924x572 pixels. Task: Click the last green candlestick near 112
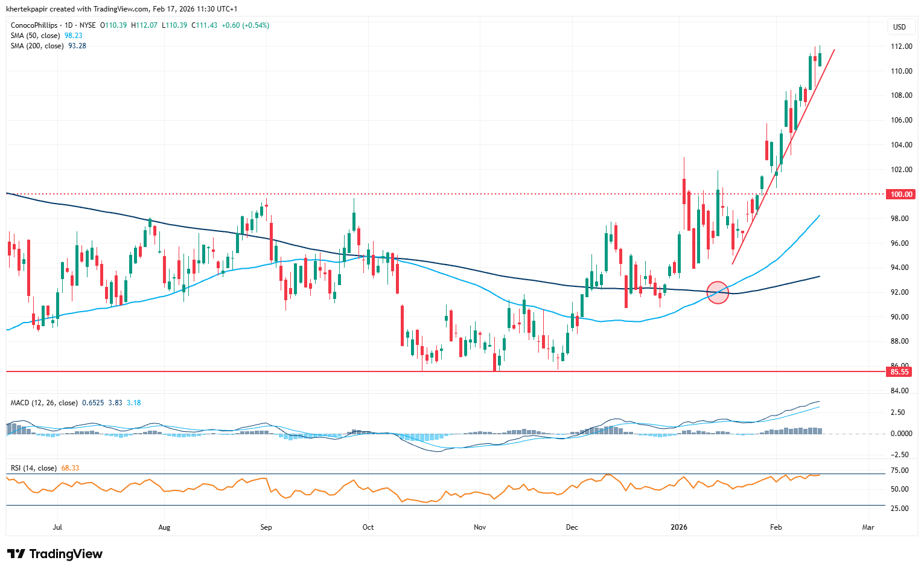(x=820, y=59)
